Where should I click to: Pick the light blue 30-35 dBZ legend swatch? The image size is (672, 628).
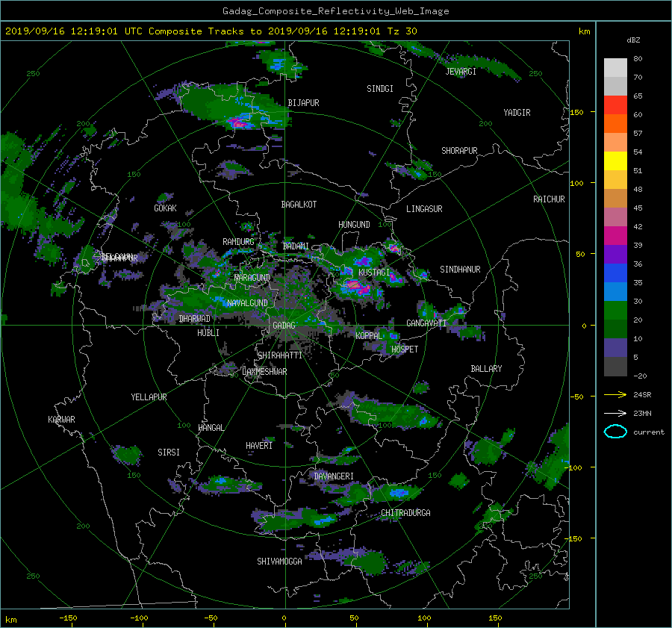pyautogui.click(x=615, y=291)
